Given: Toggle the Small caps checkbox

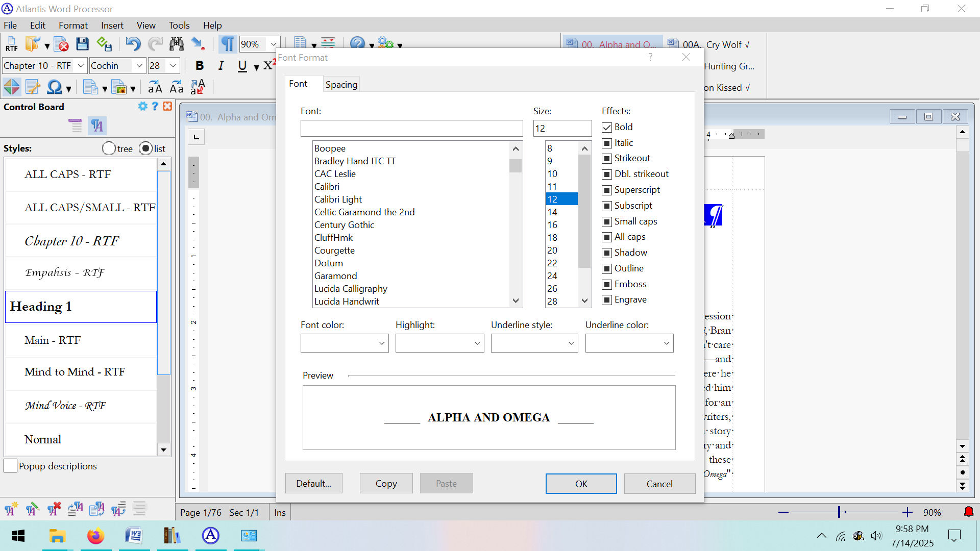Looking at the screenshot, I should [607, 222].
